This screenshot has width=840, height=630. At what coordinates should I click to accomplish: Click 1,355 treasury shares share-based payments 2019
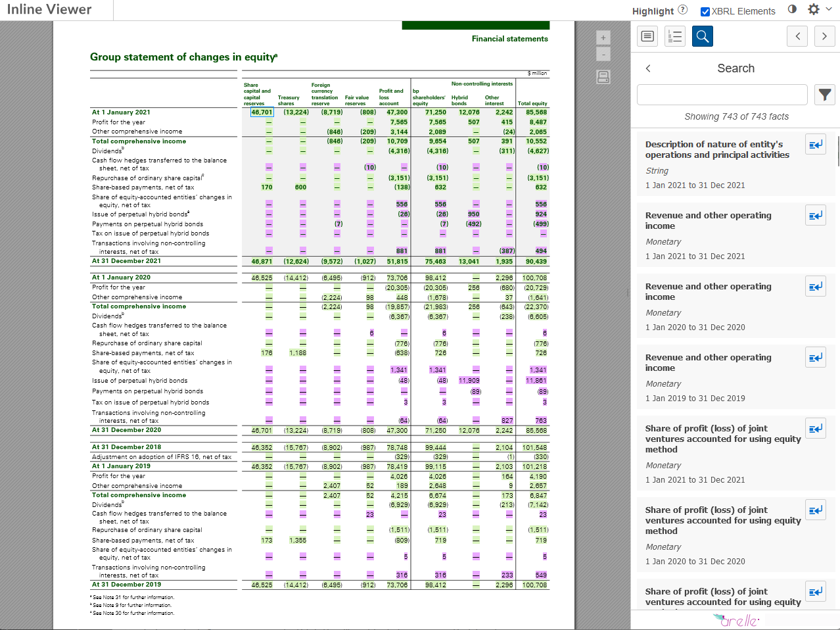(x=298, y=541)
